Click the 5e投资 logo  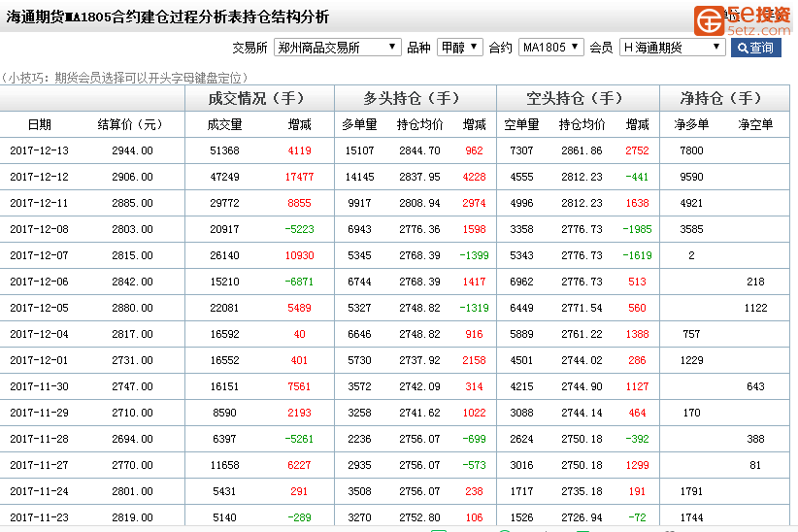(x=743, y=20)
